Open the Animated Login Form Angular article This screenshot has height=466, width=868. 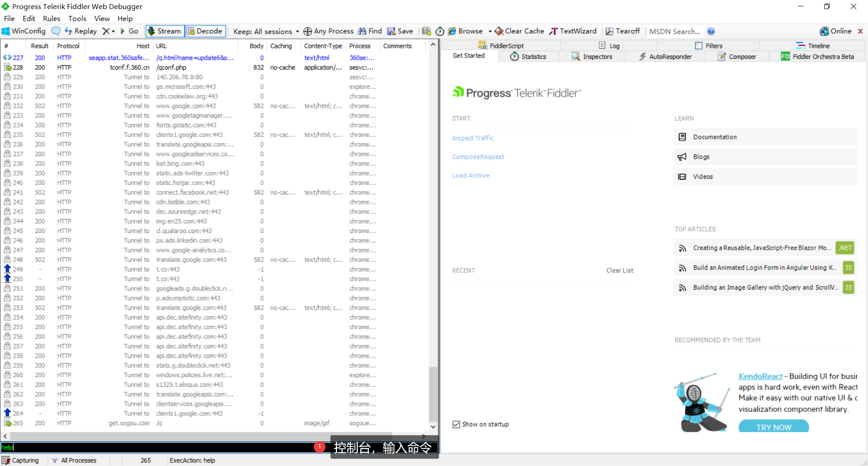point(765,268)
